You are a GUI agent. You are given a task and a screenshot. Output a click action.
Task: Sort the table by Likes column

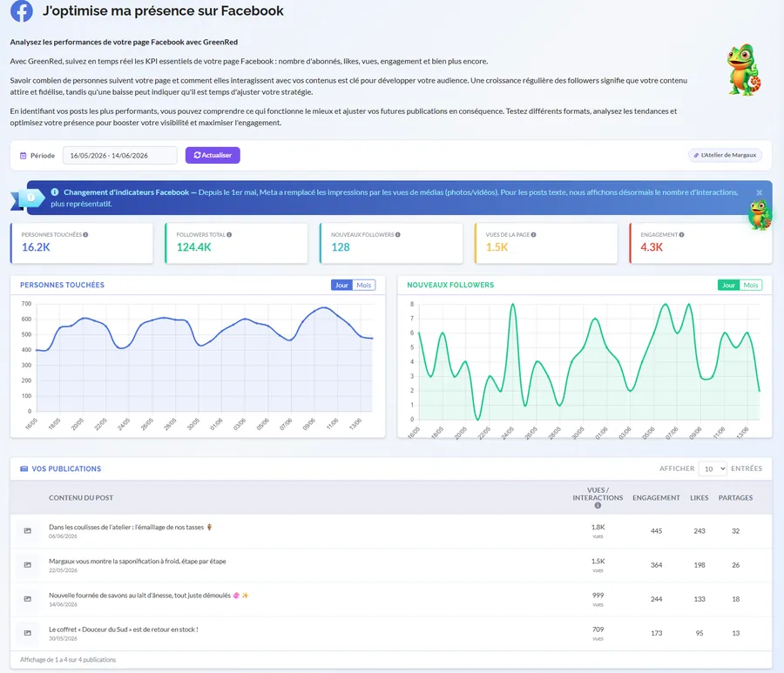(699, 498)
